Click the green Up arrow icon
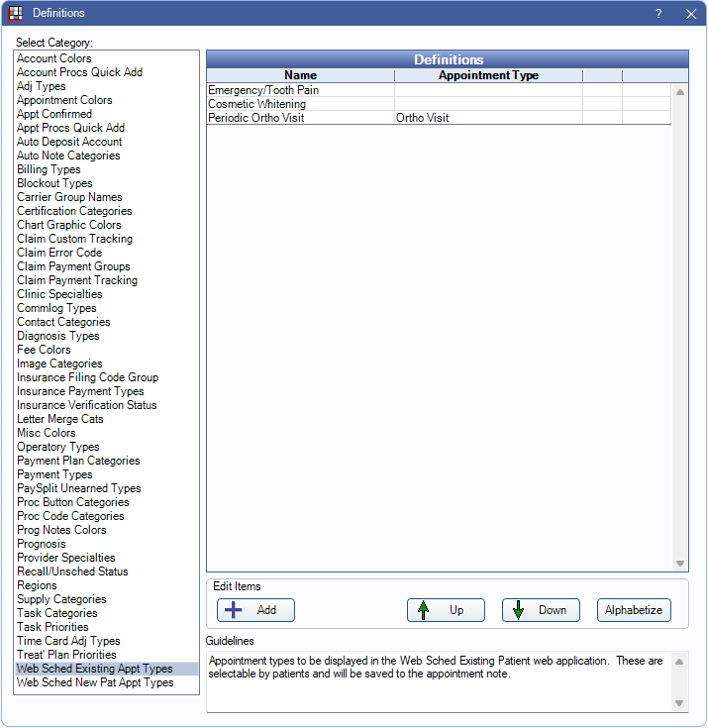This screenshot has height=728, width=708. tap(424, 610)
